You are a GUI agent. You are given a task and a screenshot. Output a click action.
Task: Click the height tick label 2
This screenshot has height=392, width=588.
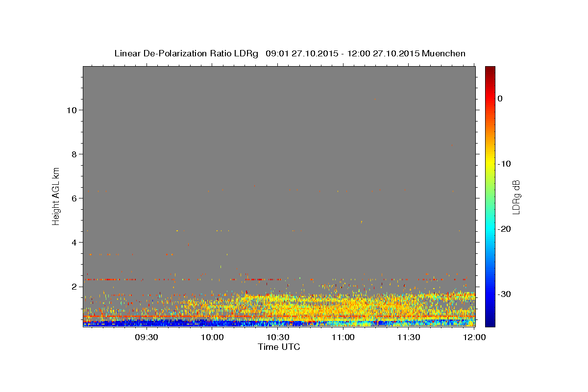(x=73, y=286)
